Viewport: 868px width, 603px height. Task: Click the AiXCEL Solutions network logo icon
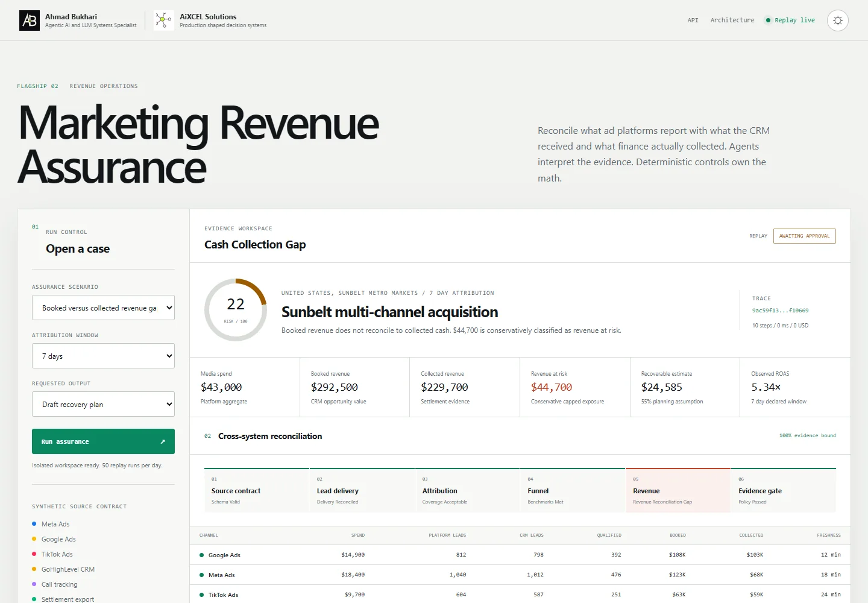pyautogui.click(x=163, y=21)
